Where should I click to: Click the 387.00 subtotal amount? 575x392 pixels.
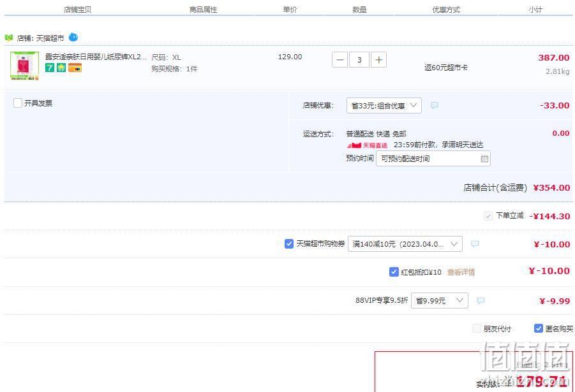(554, 57)
